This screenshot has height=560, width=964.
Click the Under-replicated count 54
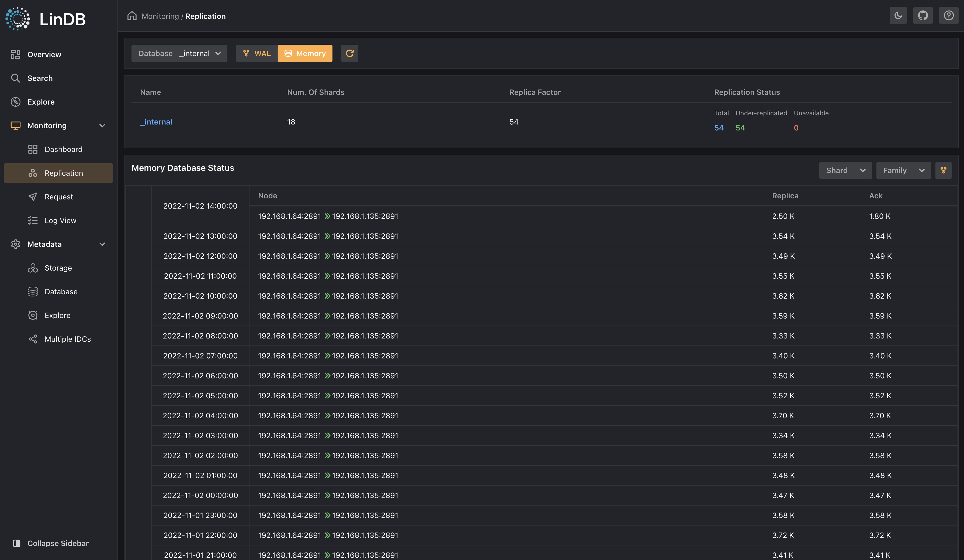point(740,128)
